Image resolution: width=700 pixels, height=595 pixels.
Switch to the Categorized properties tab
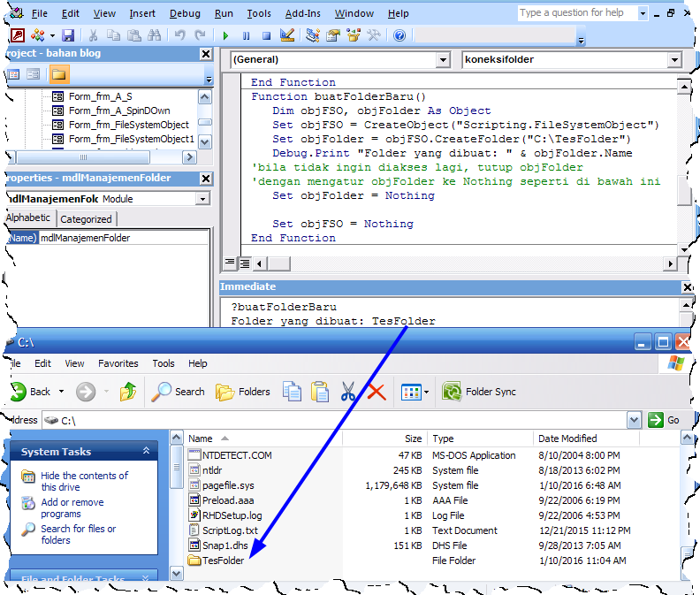[x=86, y=219]
